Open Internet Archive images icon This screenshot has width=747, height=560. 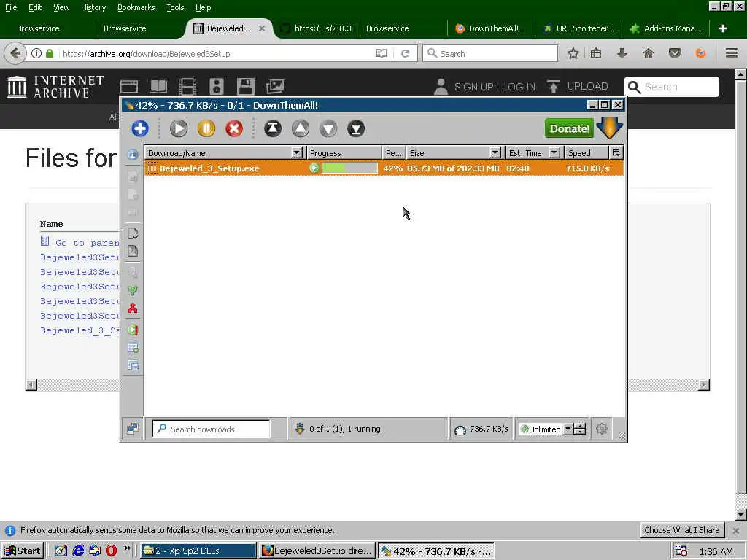pos(275,87)
